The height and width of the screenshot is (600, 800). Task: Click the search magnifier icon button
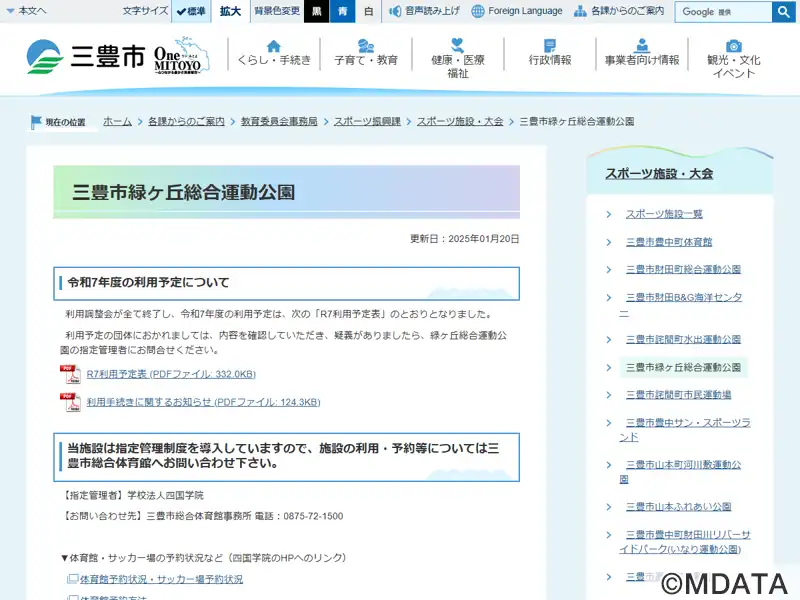pyautogui.click(x=784, y=12)
